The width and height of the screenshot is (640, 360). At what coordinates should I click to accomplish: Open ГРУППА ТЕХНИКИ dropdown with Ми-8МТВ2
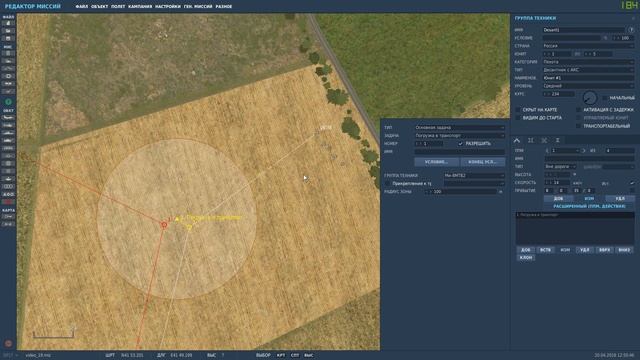point(474,176)
